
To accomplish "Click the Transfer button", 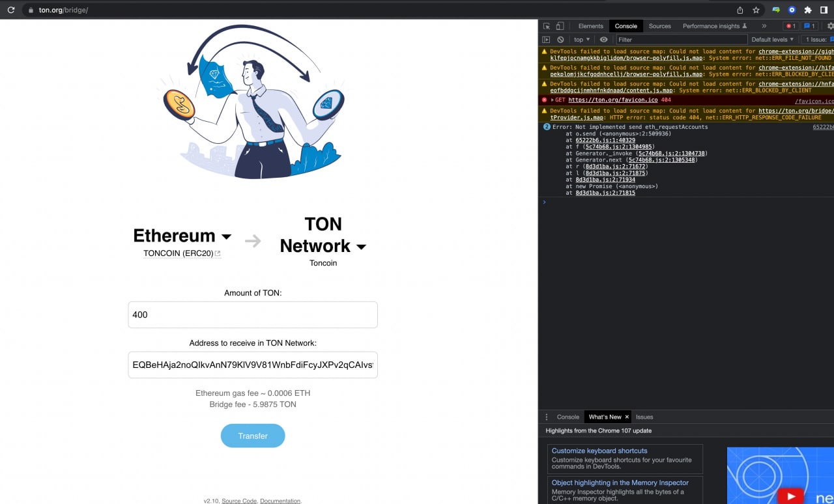I will (253, 436).
